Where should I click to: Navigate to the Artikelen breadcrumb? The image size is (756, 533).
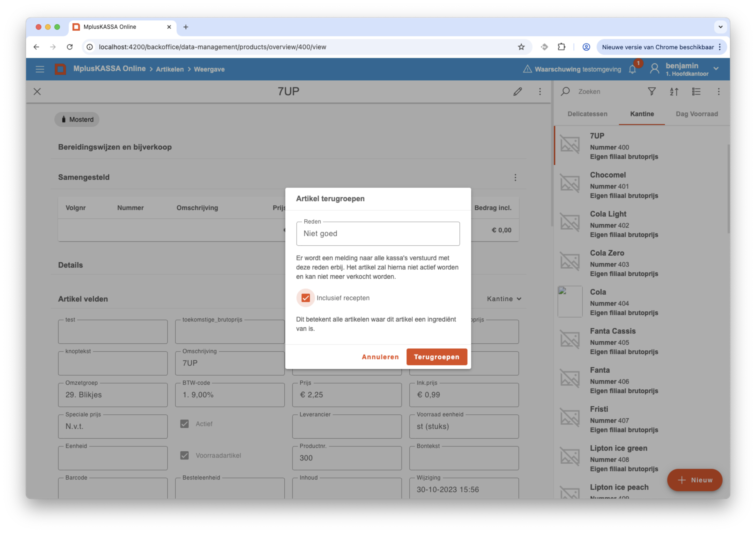pyautogui.click(x=170, y=69)
